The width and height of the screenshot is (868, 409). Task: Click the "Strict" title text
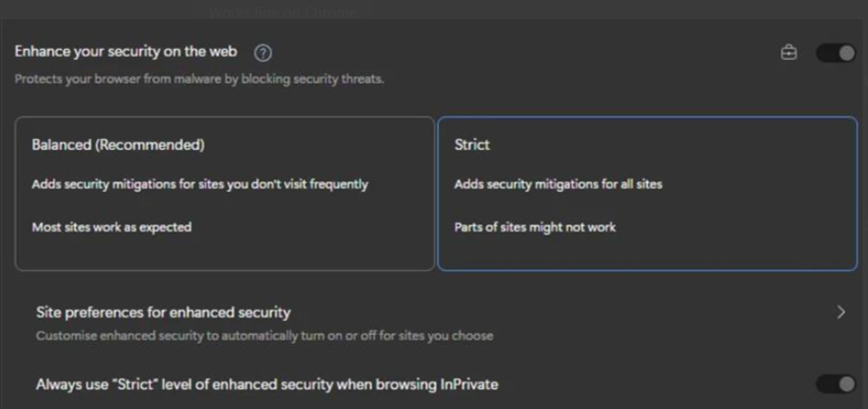pos(471,145)
